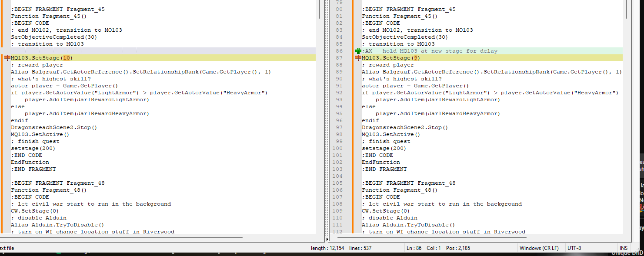This screenshot has height=256, width=644.
Task: Open the 'Windows (CR LF)' line ending selector
Action: click(x=539, y=248)
